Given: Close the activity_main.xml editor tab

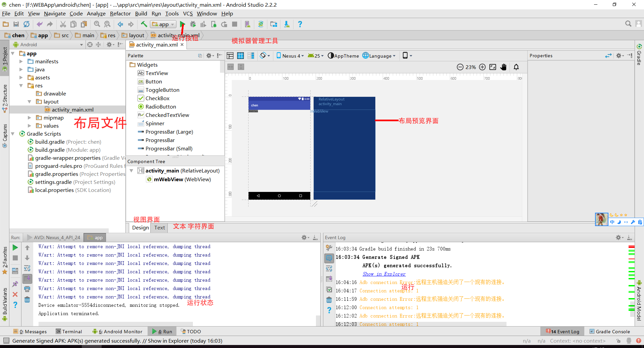Looking at the screenshot, I should tap(182, 45).
